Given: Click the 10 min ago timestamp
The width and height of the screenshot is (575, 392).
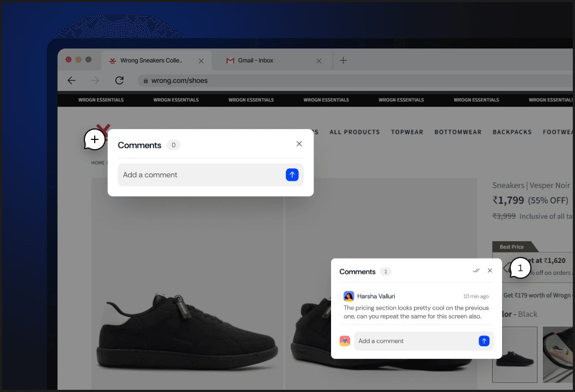Looking at the screenshot, I should [x=475, y=296].
